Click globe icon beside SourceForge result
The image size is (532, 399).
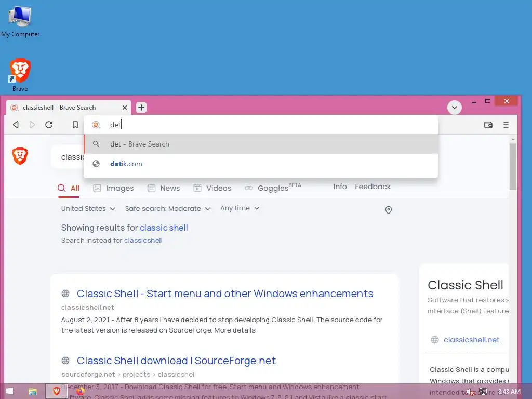pos(65,361)
